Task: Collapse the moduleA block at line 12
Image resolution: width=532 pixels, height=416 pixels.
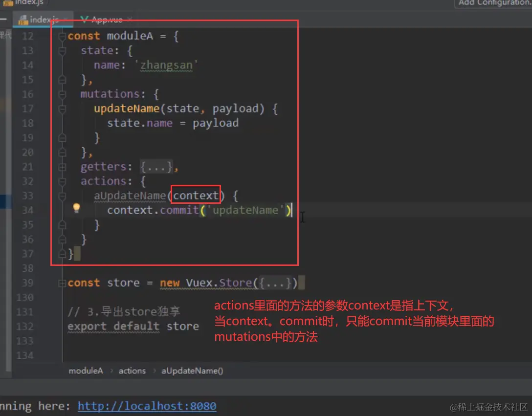Action: tap(62, 36)
